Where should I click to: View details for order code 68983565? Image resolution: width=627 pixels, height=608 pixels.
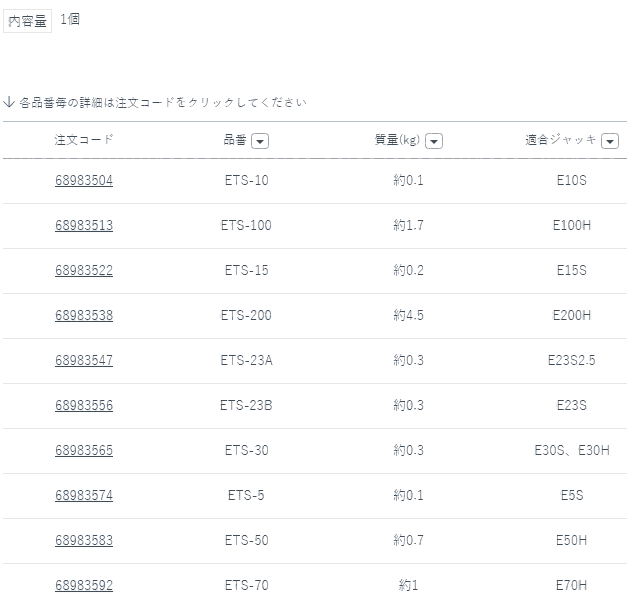coord(84,451)
